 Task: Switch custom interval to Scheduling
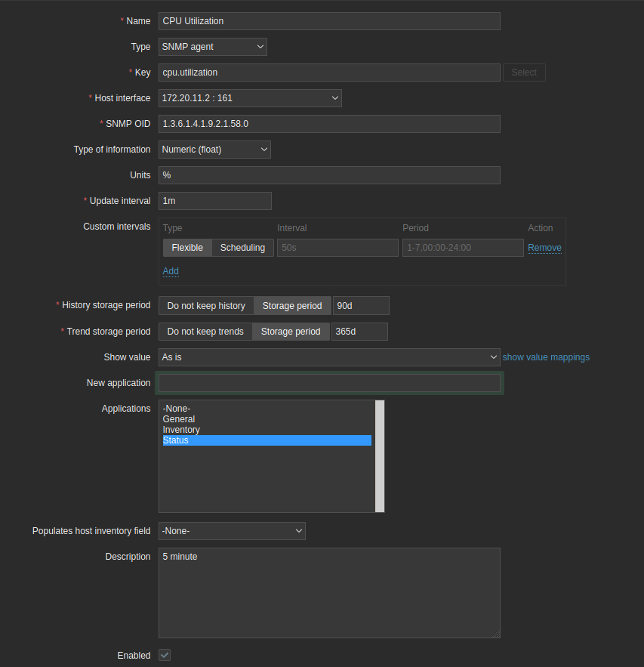(x=242, y=248)
